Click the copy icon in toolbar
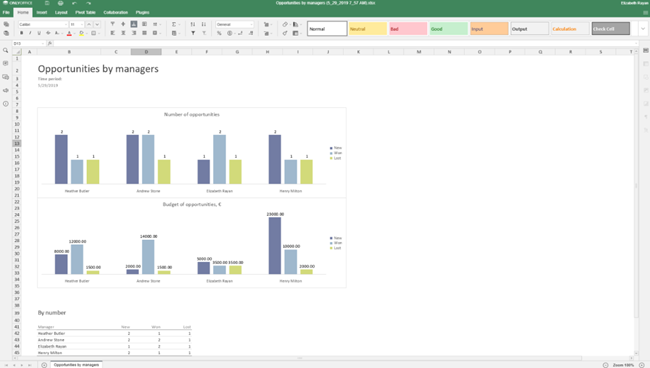 pyautogui.click(x=6, y=24)
